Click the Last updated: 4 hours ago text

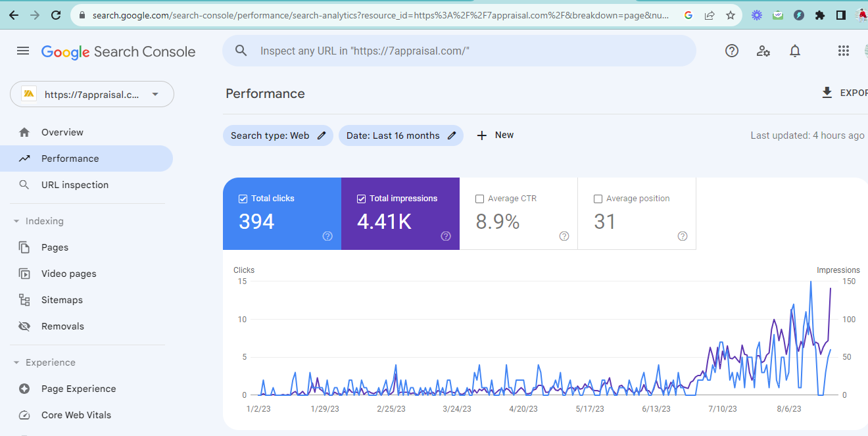(x=808, y=135)
